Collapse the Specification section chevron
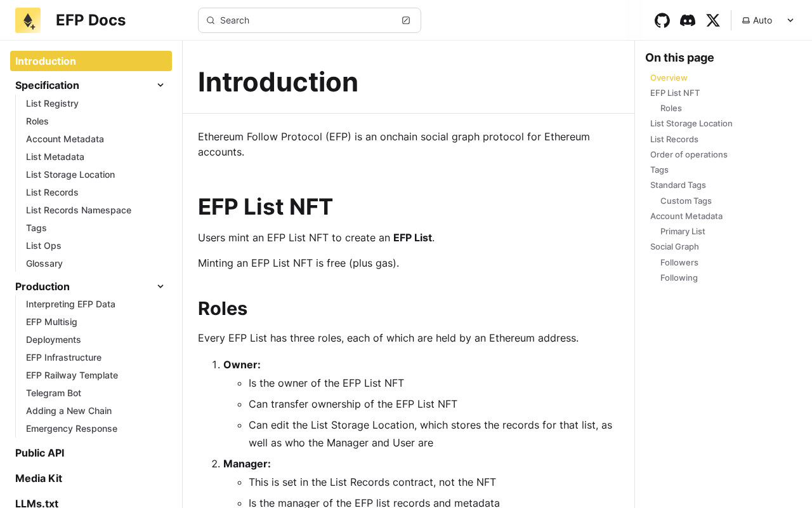Image resolution: width=812 pixels, height=508 pixels. (x=160, y=85)
